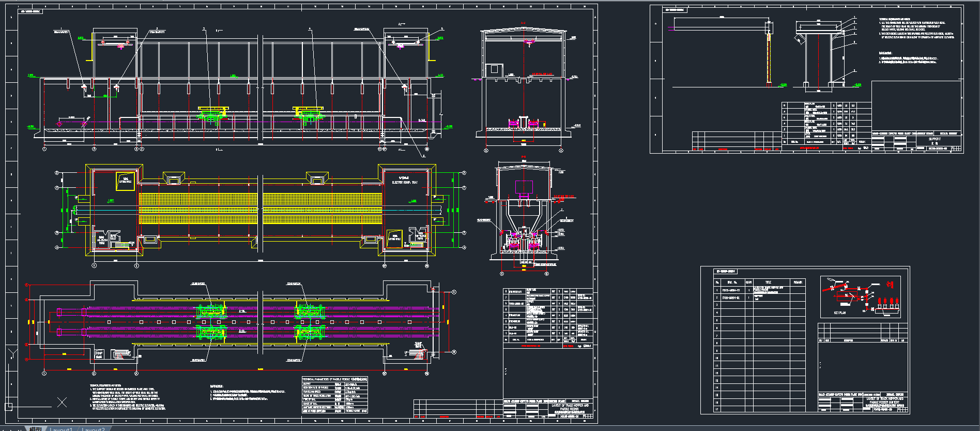
Task: Switch to the Layout2 tab
Action: tap(93, 428)
